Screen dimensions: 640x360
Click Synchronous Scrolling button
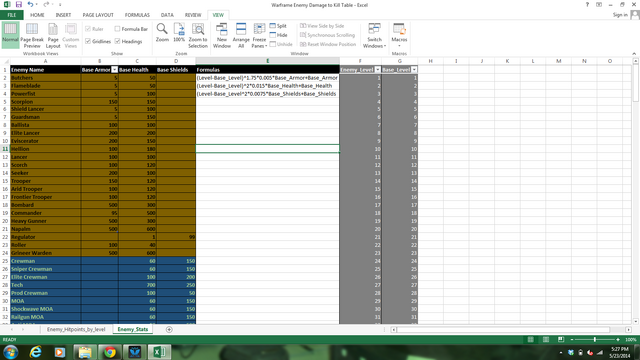(x=327, y=35)
